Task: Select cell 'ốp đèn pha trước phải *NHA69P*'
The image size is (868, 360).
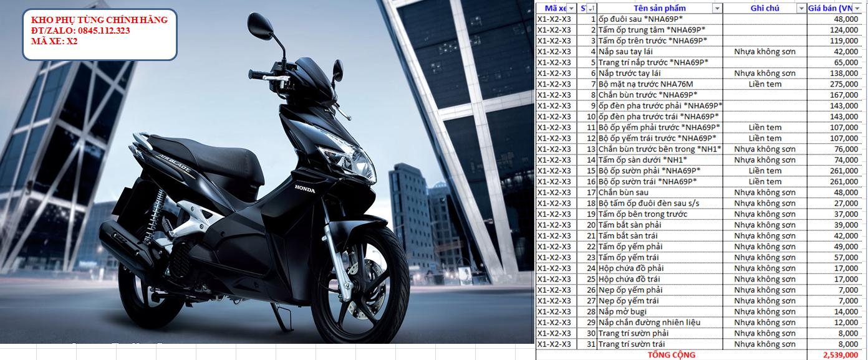Action: coord(660,106)
